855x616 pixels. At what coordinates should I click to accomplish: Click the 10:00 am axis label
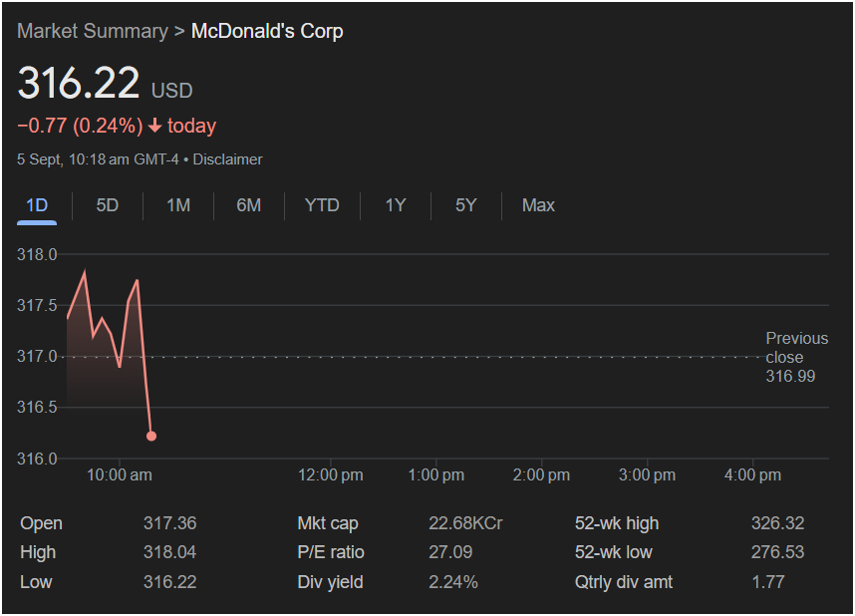click(x=120, y=475)
